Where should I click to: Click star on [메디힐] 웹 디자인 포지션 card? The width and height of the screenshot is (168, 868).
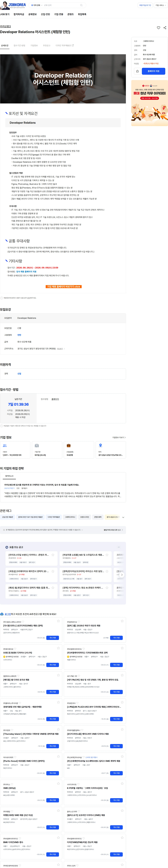click(58, 675)
